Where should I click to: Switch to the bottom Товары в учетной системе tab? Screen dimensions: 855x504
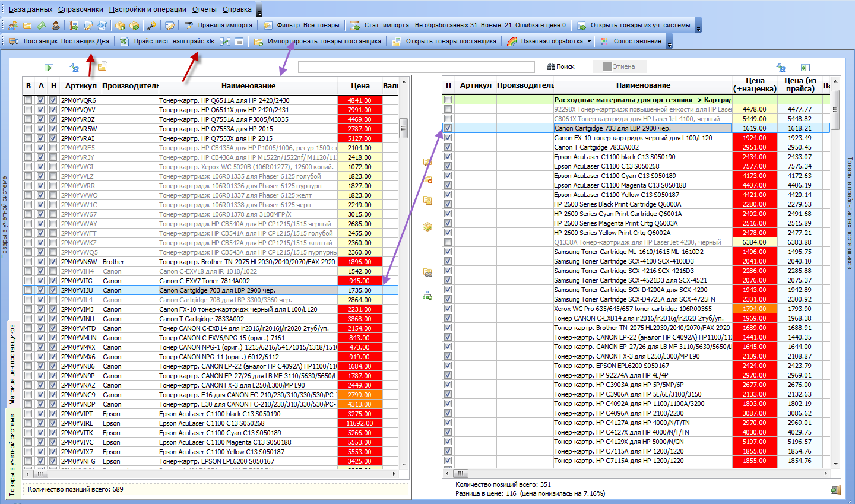click(x=12, y=455)
